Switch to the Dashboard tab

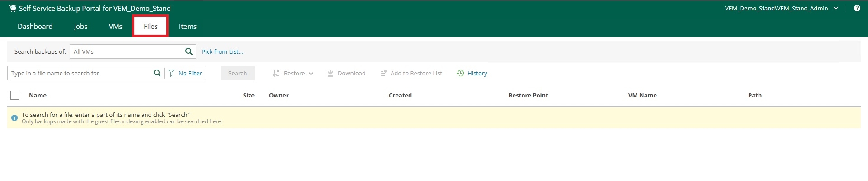[35, 27]
